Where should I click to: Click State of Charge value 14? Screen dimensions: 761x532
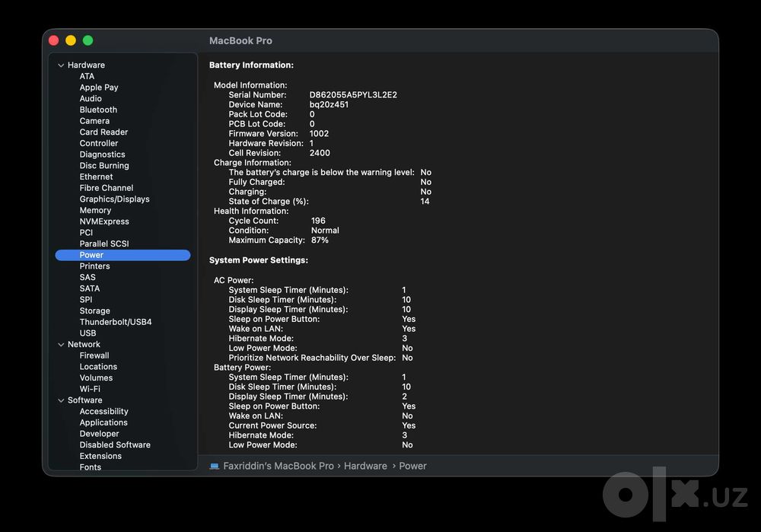(x=425, y=201)
